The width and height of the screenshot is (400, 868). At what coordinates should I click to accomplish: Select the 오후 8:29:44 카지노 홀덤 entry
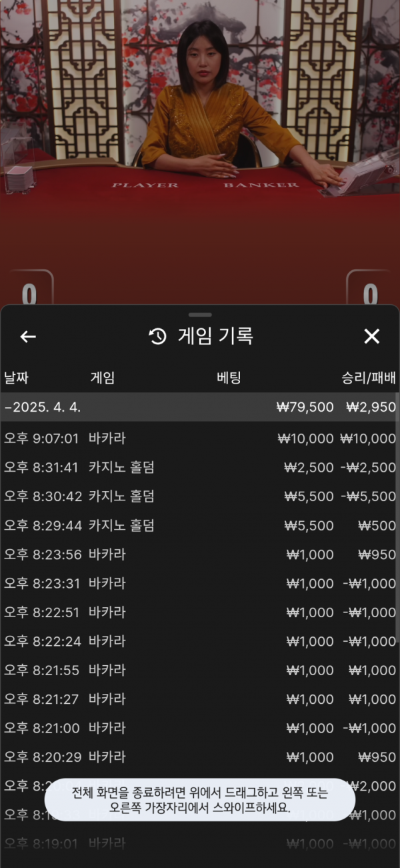click(200, 526)
